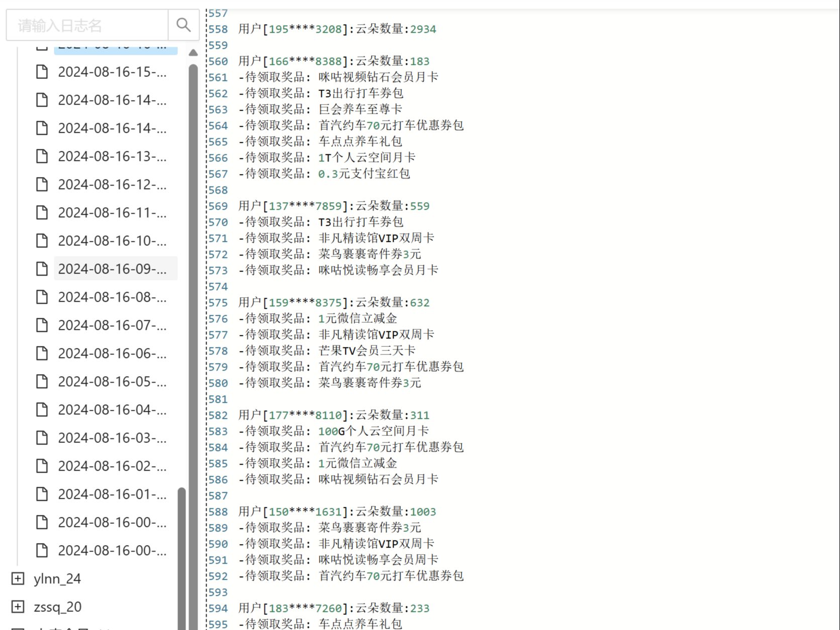The height and width of the screenshot is (630, 840).
Task: Click line 565 车点点养车礼包
Action: (x=320, y=142)
